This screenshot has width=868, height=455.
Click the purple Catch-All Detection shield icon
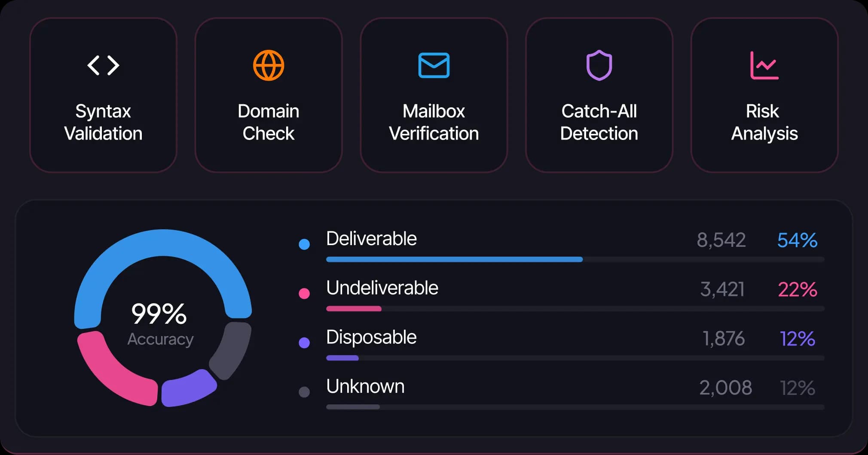tap(599, 65)
